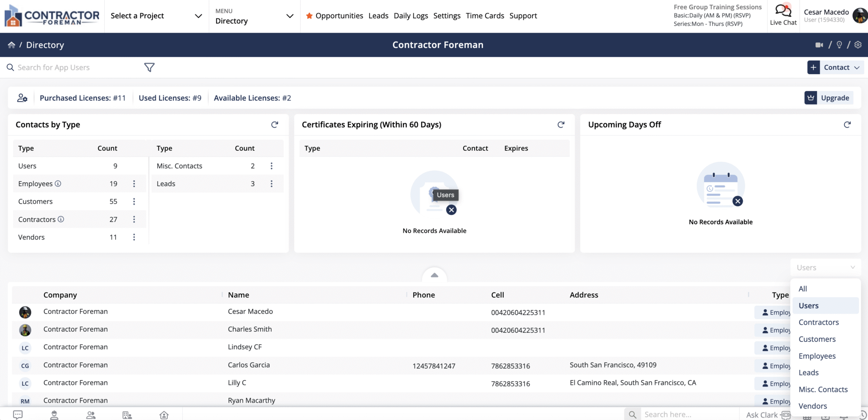Screen dimensions: 868x420
Task: Select All in type list
Action: click(x=826, y=289)
